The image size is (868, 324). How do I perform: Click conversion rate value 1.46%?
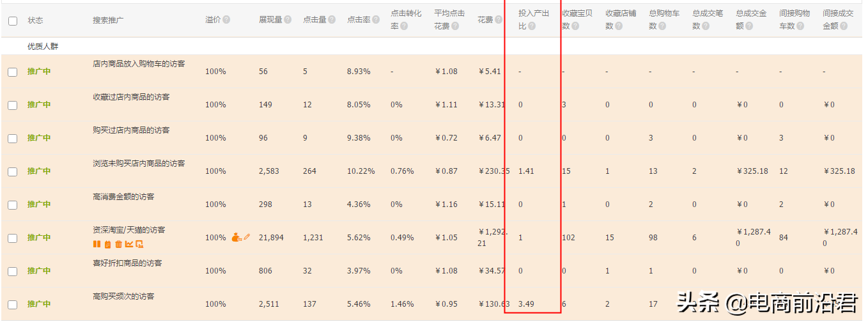click(x=403, y=304)
